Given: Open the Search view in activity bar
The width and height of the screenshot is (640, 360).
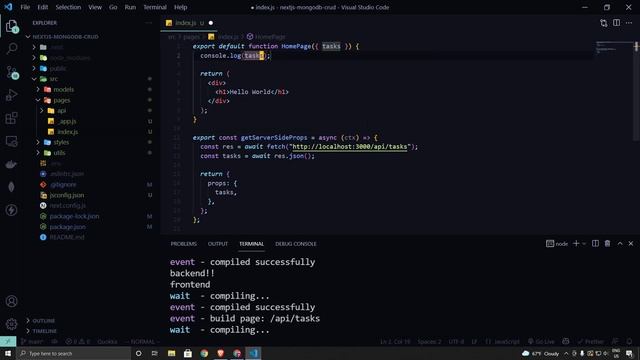Looking at the screenshot, I should click(x=11, y=49).
